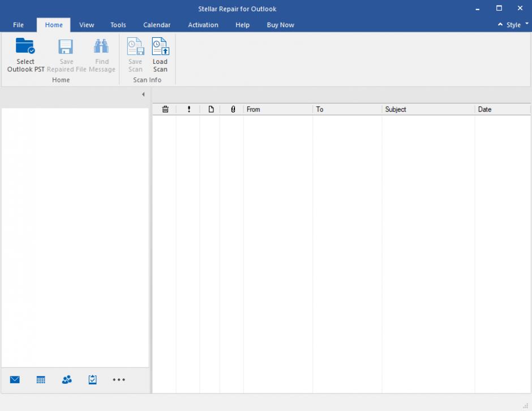This screenshot has height=411, width=532.
Task: Click the Buy Now tab
Action: click(280, 25)
